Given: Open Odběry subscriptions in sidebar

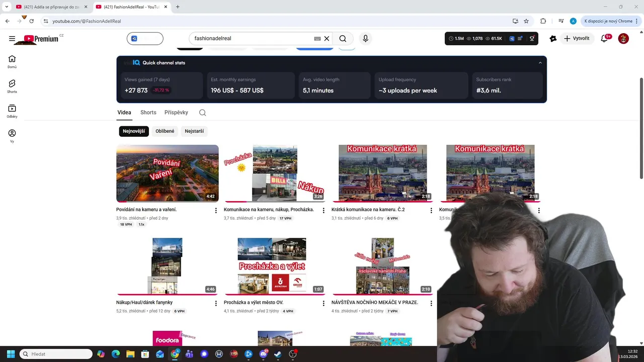Looking at the screenshot, I should pos(12,111).
